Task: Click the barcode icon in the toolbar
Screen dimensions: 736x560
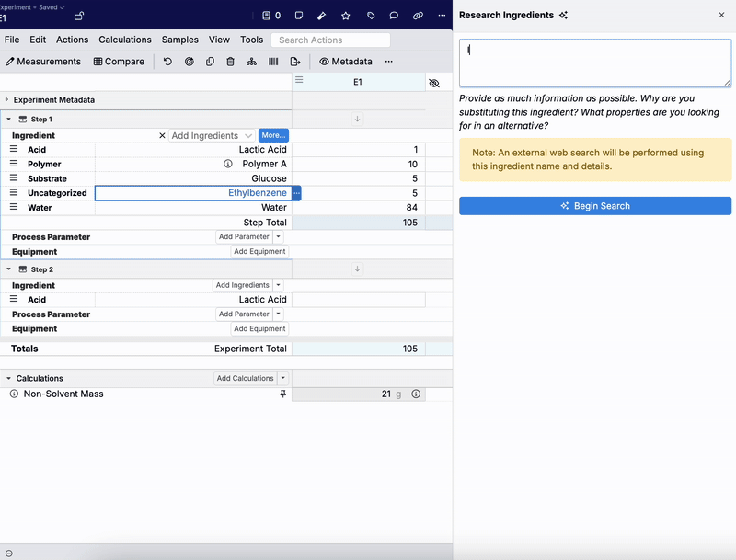Action: [273, 62]
